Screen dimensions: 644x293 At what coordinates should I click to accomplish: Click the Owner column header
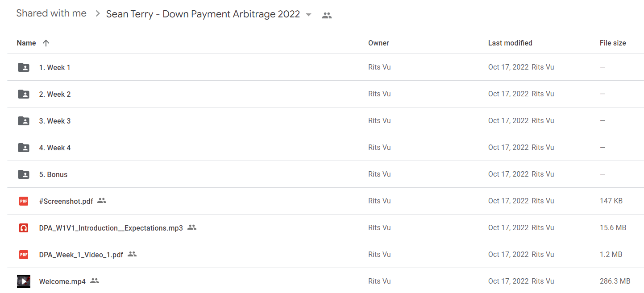coord(378,43)
